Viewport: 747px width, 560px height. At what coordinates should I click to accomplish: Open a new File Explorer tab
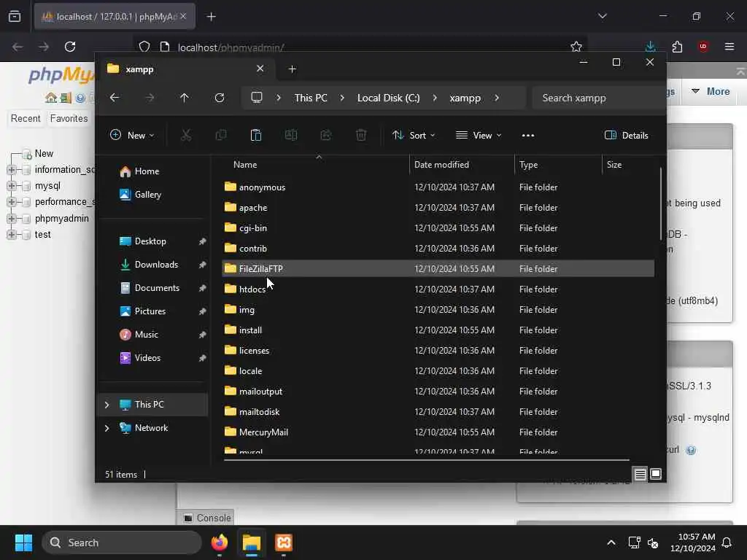coord(292,69)
